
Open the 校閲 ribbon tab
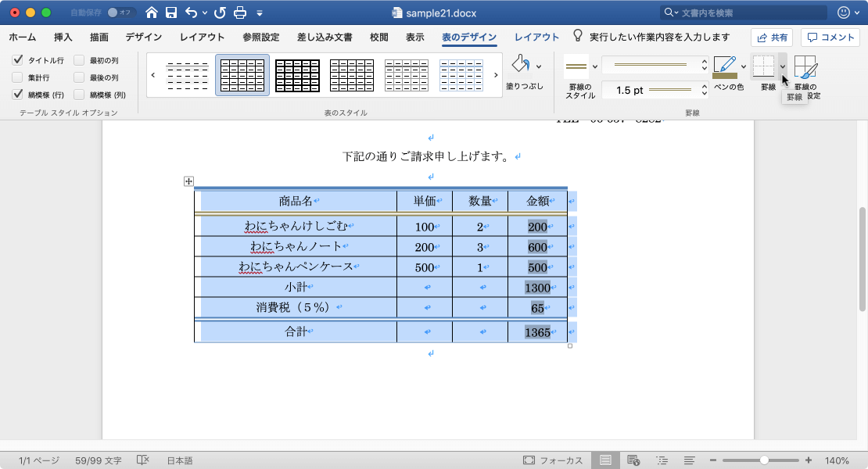pos(378,36)
